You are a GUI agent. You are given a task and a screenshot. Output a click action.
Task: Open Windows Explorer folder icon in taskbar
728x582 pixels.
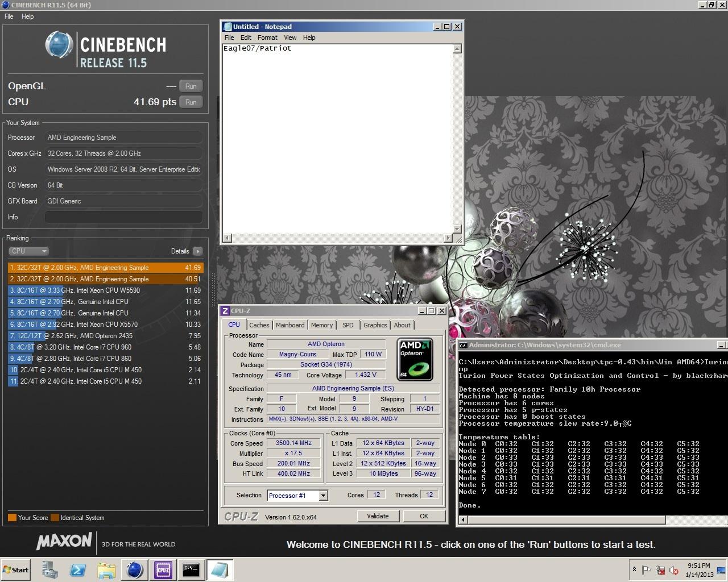[106, 569]
